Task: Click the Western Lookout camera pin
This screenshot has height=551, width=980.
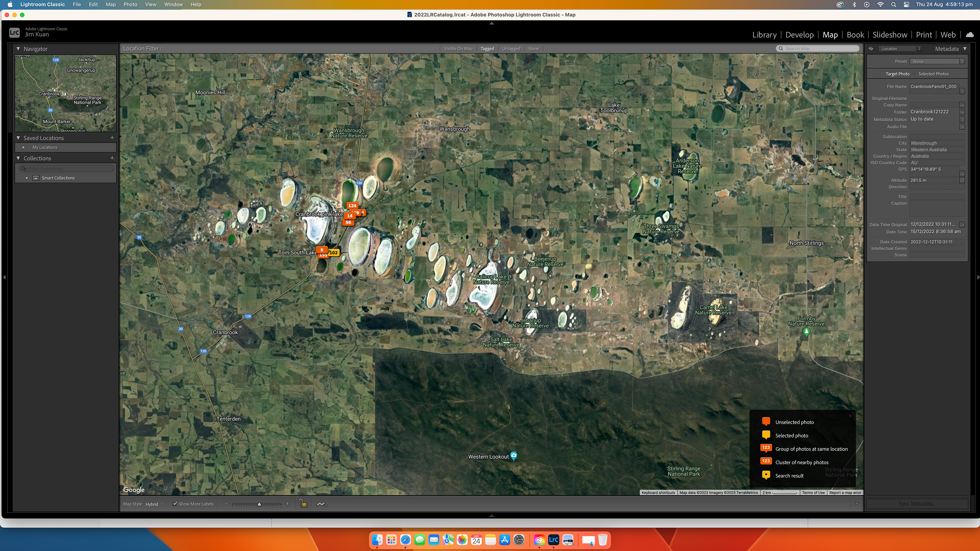Action: (x=513, y=455)
